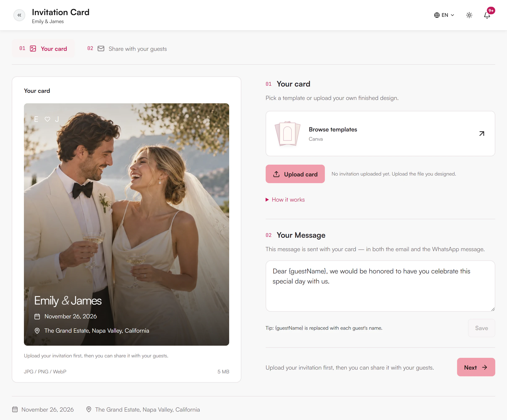Click footer 'The Grand Estate, Napa Valley, California'
The image size is (507, 420).
click(x=148, y=409)
